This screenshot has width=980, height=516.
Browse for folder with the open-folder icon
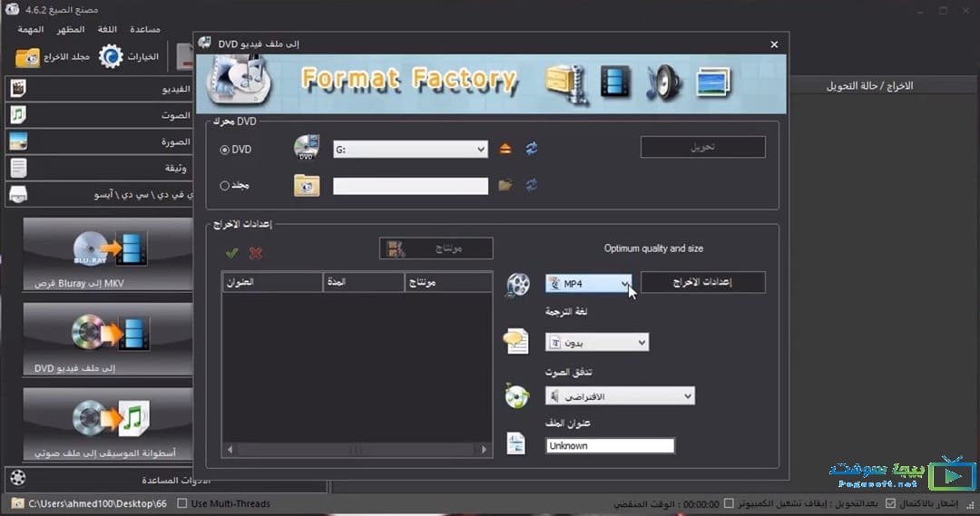coord(505,186)
